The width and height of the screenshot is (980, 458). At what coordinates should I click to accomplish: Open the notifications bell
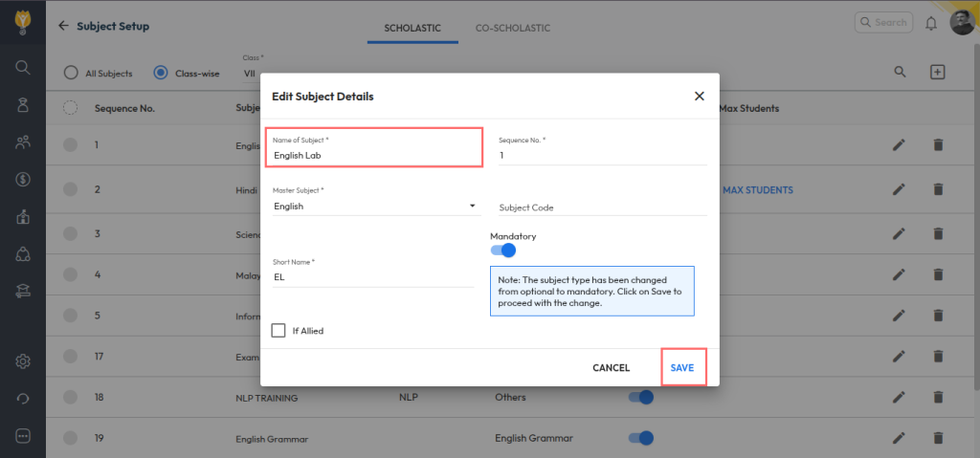[930, 23]
